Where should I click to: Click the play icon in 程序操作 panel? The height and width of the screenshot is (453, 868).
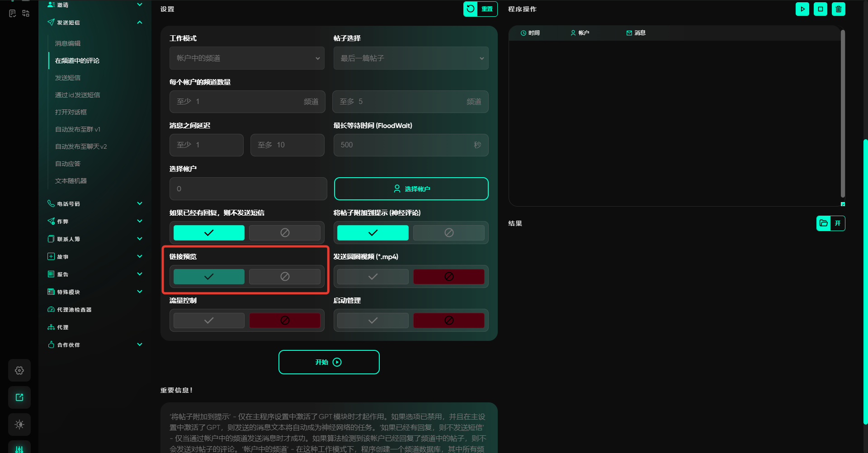coord(802,9)
